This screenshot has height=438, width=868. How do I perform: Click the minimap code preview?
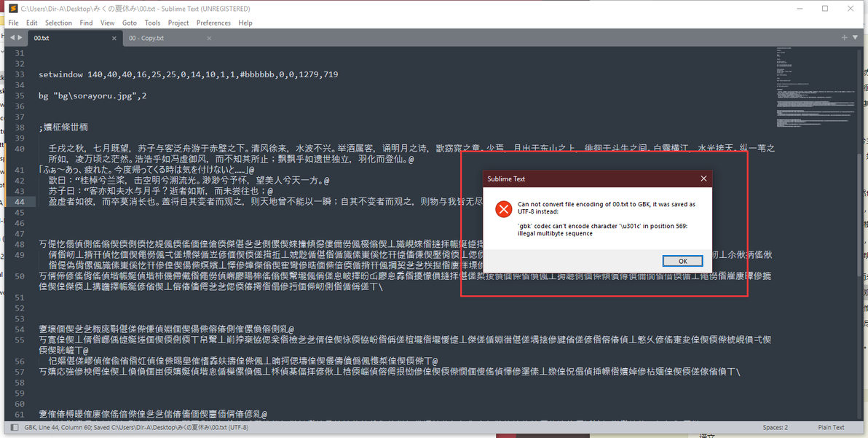tap(792, 89)
